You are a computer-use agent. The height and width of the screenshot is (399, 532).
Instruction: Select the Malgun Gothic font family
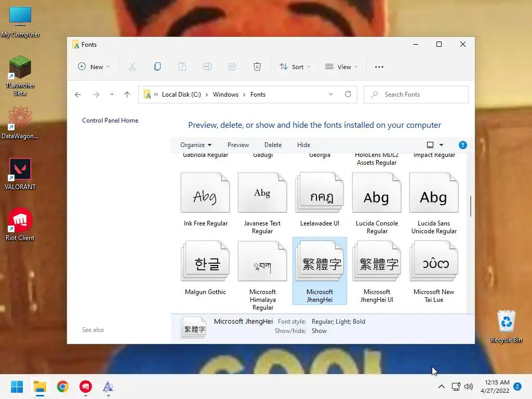click(x=205, y=268)
